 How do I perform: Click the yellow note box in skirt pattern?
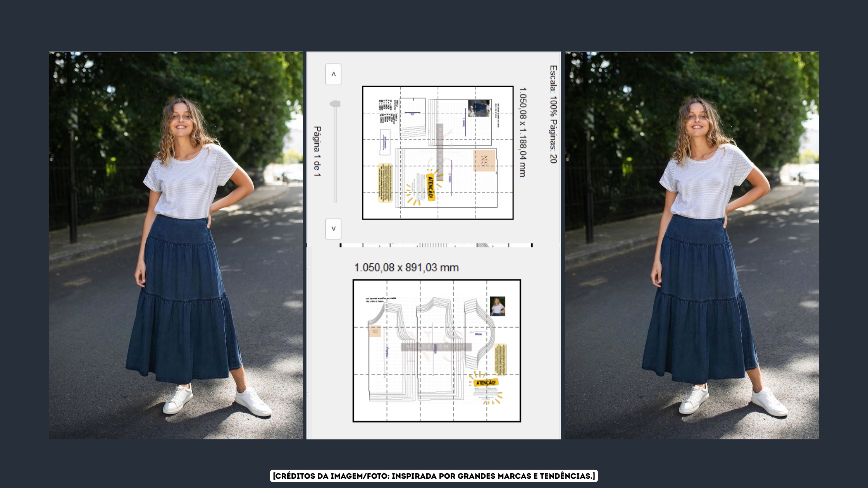[385, 183]
